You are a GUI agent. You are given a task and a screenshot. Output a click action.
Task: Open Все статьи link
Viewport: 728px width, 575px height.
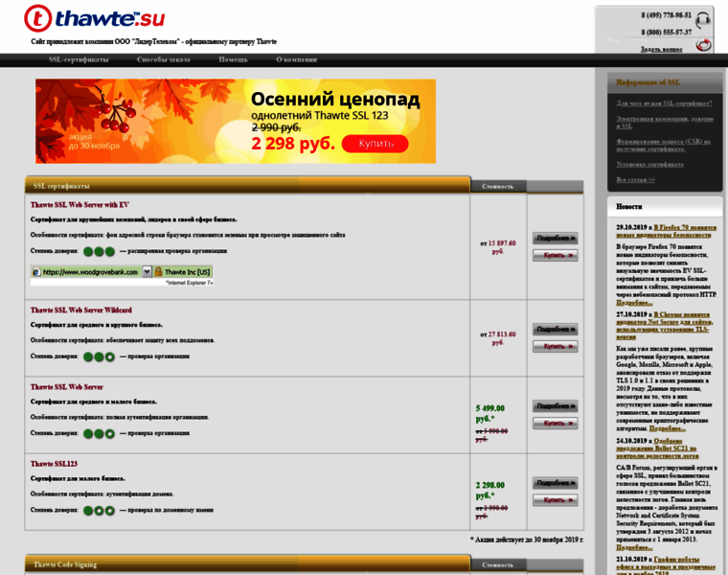click(635, 180)
